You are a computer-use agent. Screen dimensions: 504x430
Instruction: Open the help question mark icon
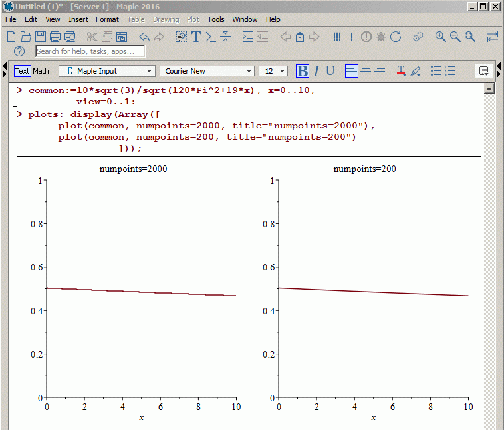coord(19,51)
